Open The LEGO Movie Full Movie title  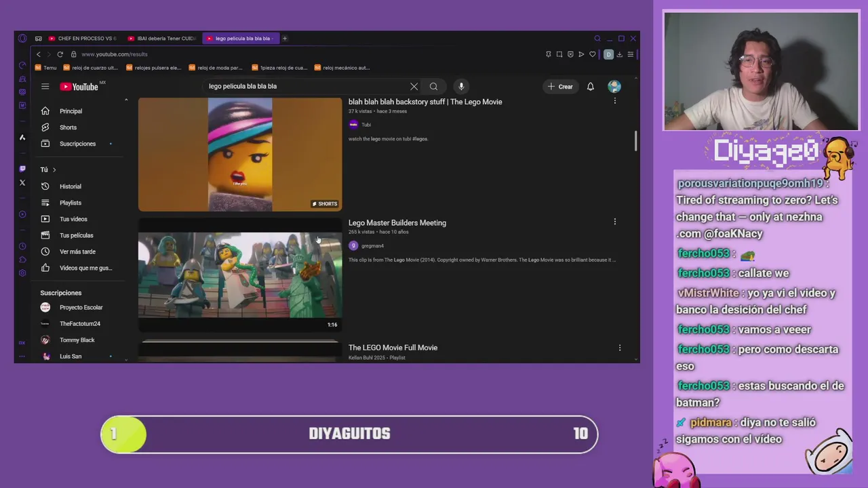[393, 348]
